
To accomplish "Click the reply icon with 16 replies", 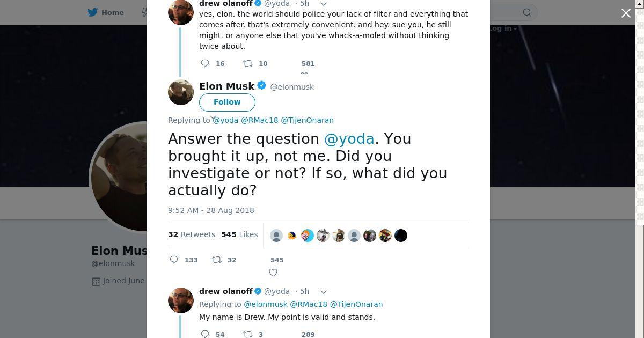I will [x=205, y=63].
